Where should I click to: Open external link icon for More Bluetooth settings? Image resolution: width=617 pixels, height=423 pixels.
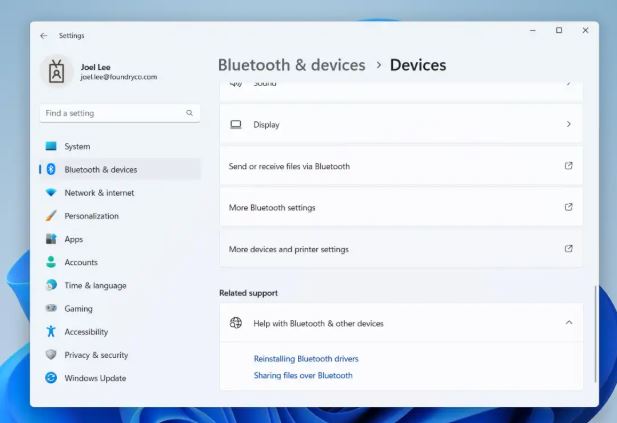click(x=568, y=207)
